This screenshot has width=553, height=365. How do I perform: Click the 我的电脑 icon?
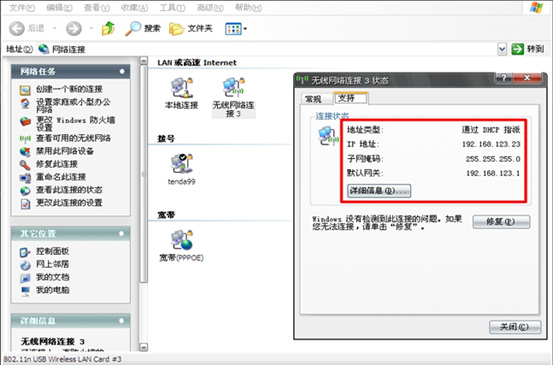coord(25,291)
